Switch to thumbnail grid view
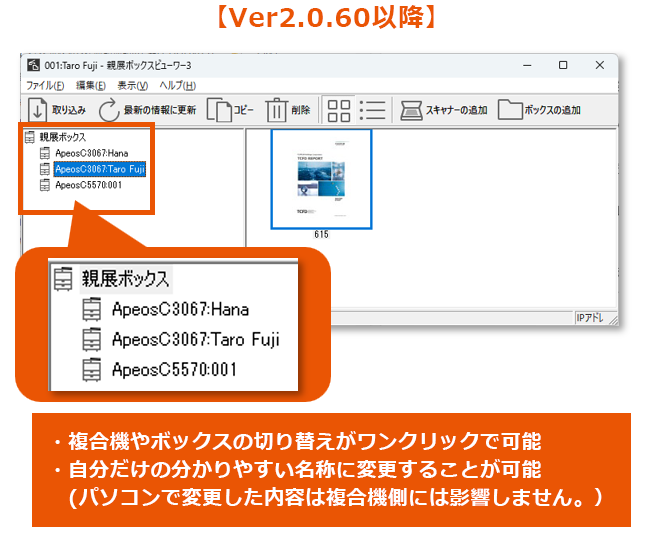The image size is (652, 543). point(339,110)
